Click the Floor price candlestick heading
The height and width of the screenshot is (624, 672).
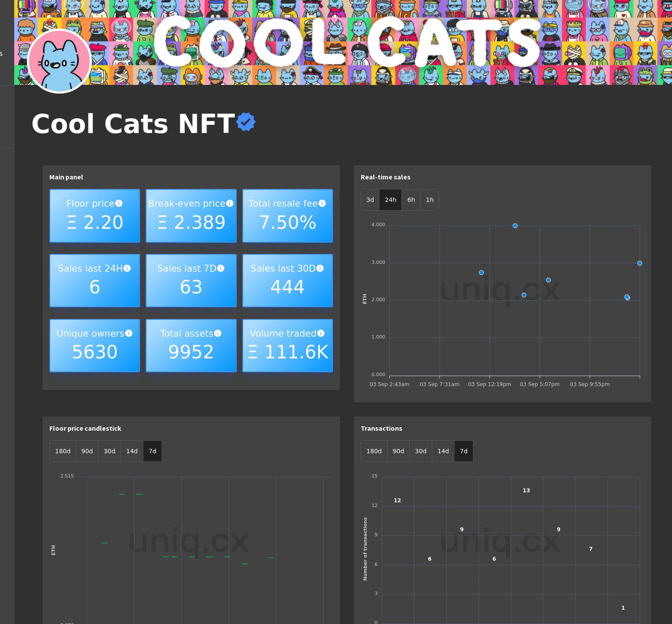pyautogui.click(x=85, y=429)
